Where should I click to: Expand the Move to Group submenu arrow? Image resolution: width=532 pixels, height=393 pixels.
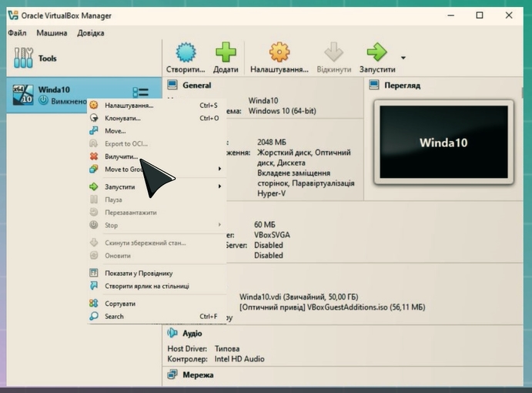coord(219,169)
